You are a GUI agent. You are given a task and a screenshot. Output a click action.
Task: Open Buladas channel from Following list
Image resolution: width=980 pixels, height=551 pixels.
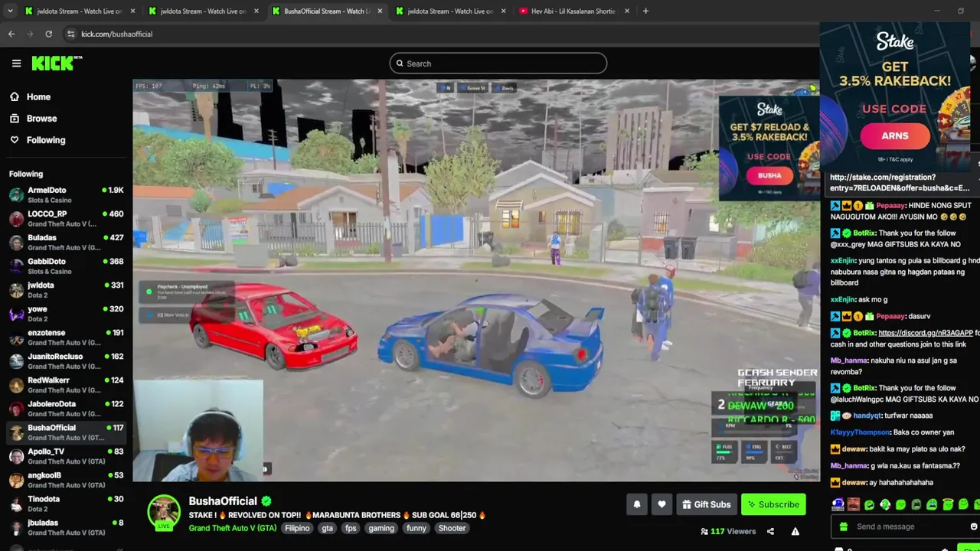point(66,242)
